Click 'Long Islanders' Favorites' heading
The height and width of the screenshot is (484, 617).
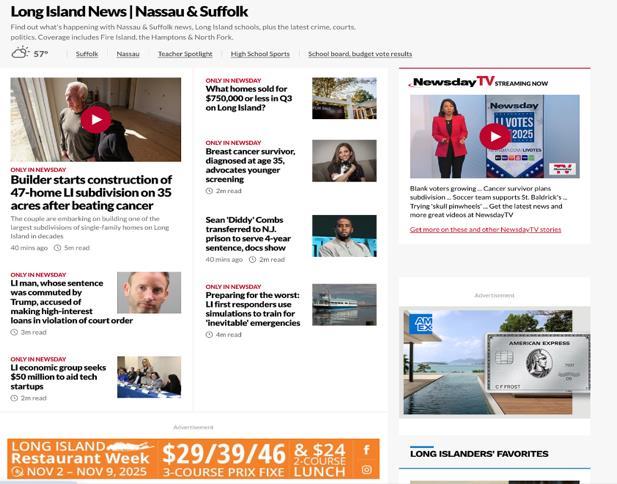click(479, 454)
